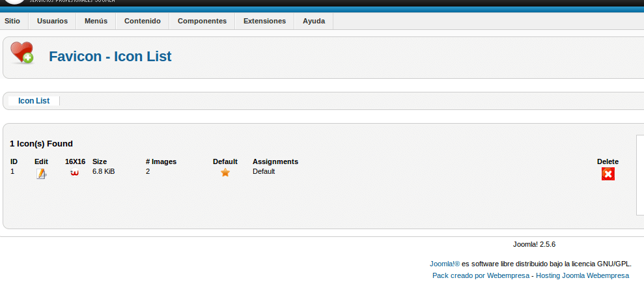Image resolution: width=644 pixels, height=306 pixels.
Task: Open the Usuarios menu
Action: tap(52, 21)
